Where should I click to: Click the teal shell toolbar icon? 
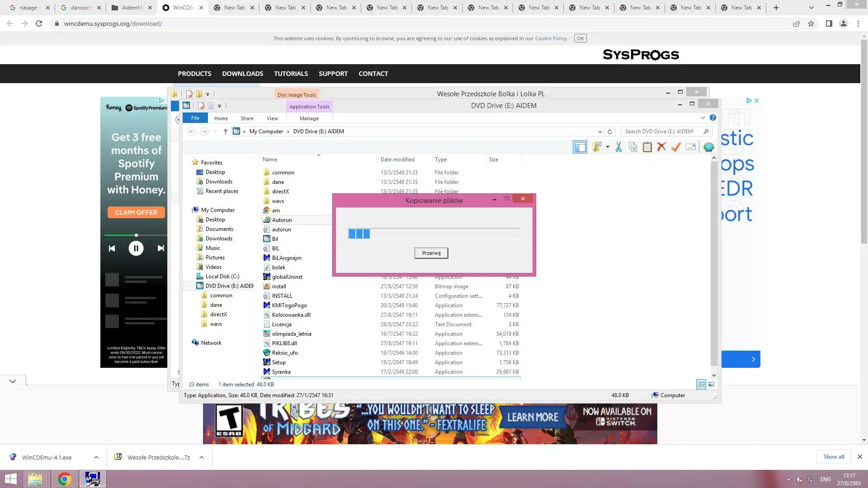tap(708, 147)
